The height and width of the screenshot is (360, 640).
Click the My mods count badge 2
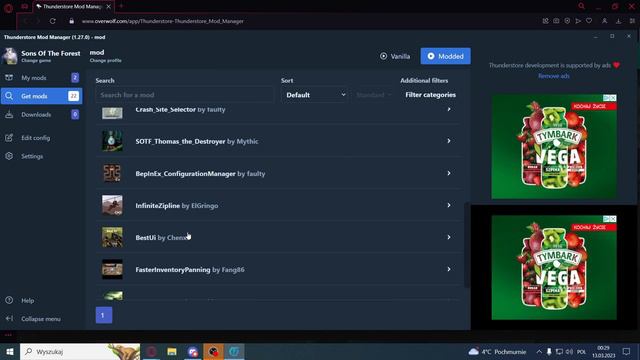(75, 78)
